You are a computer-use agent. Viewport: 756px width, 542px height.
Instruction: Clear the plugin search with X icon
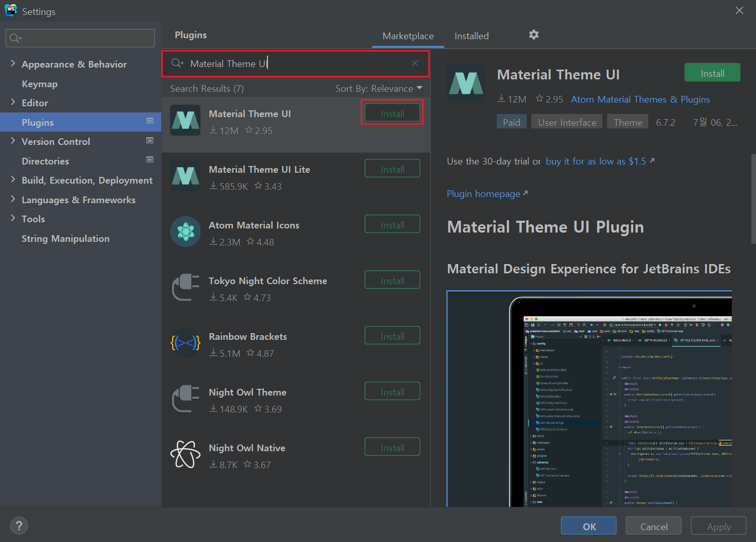pos(415,63)
